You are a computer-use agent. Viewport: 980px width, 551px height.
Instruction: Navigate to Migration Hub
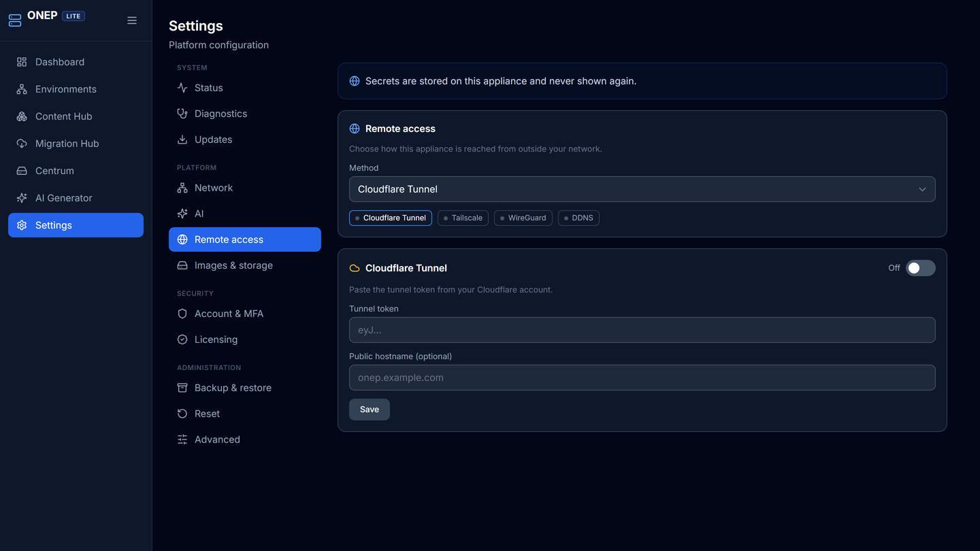(76, 144)
